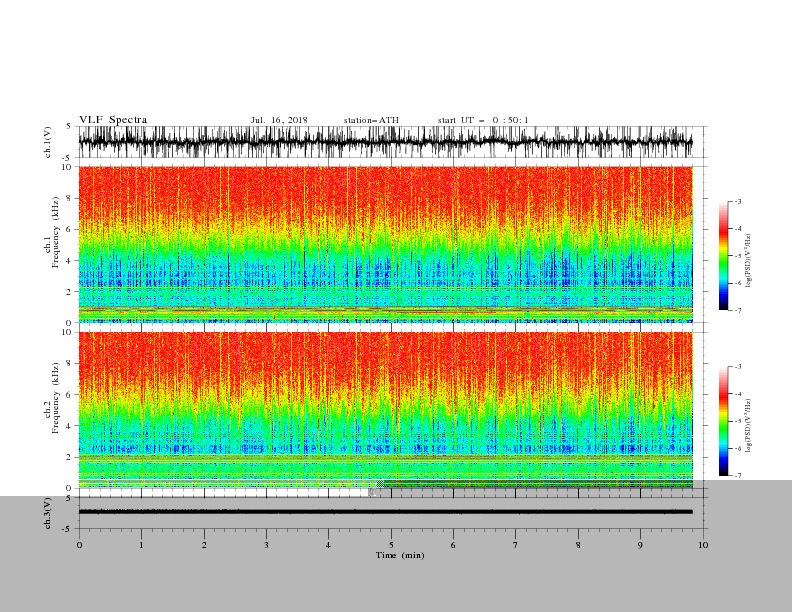Click the date "Jul. 16, 2018"

[x=279, y=120]
